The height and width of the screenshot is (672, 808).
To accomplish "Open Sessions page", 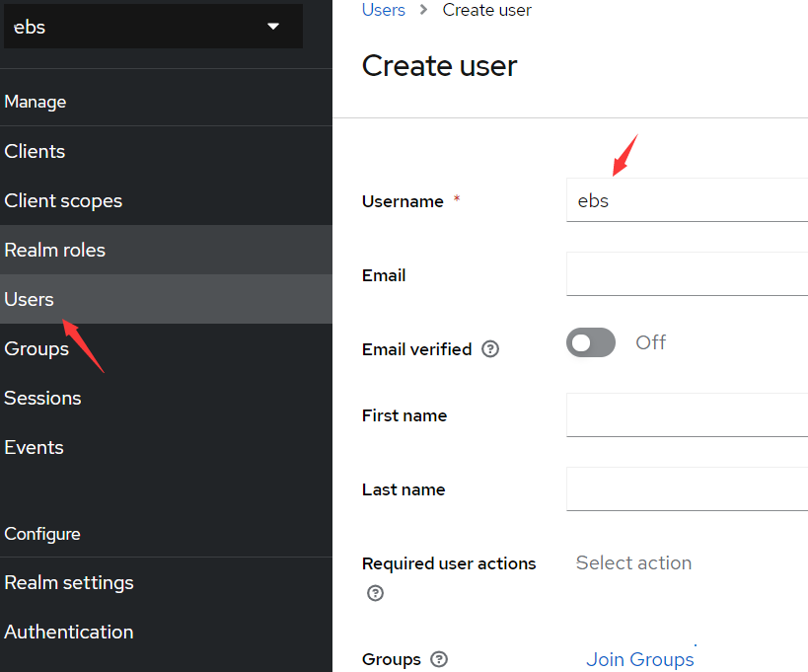I will pyautogui.click(x=166, y=398).
